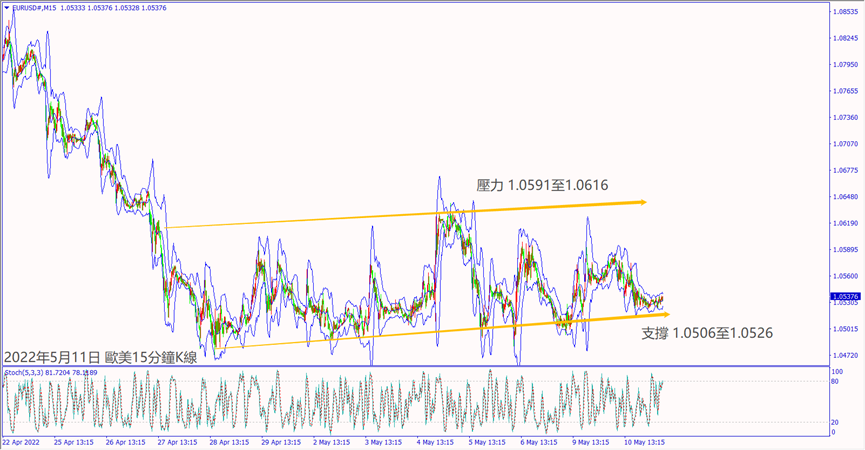Click the 10 May 13:15 time label
This screenshot has height=450, width=865.
(x=646, y=441)
